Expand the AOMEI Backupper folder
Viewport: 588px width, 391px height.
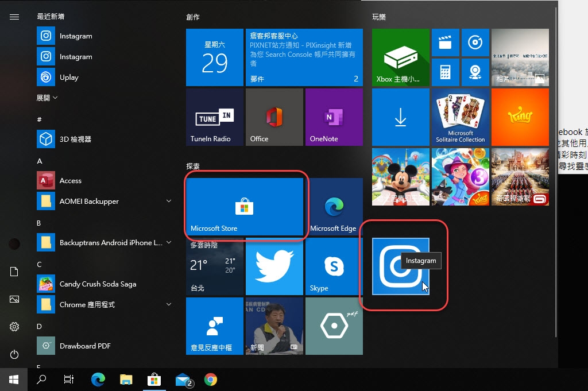click(169, 201)
